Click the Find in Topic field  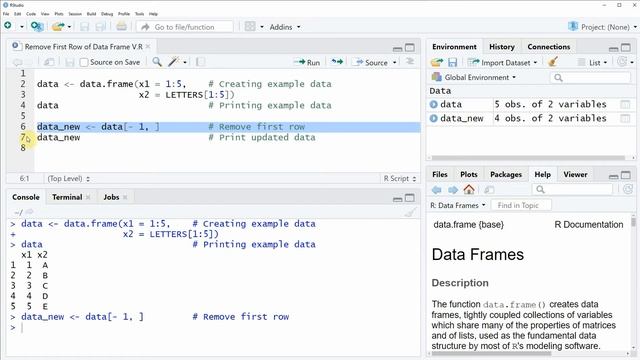pos(521,205)
